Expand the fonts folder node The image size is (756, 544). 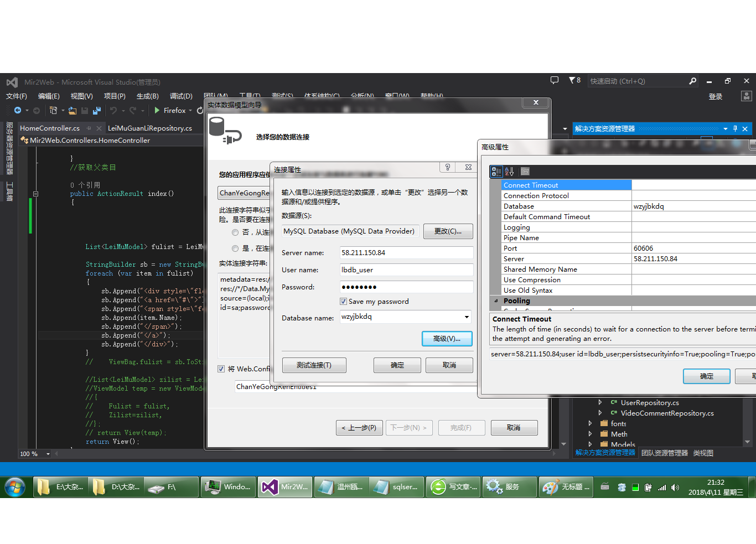[590, 423]
